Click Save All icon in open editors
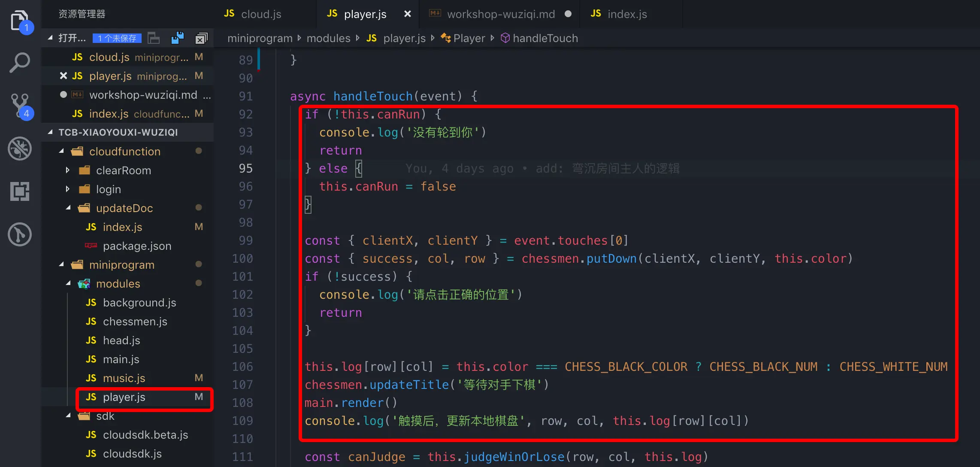Image resolution: width=980 pixels, height=467 pixels. [x=177, y=38]
